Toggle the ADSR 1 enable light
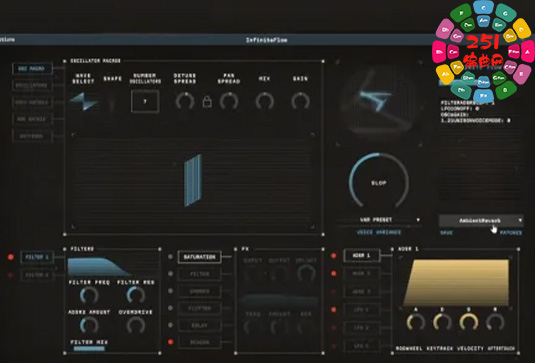The image size is (535, 363). [x=334, y=256]
